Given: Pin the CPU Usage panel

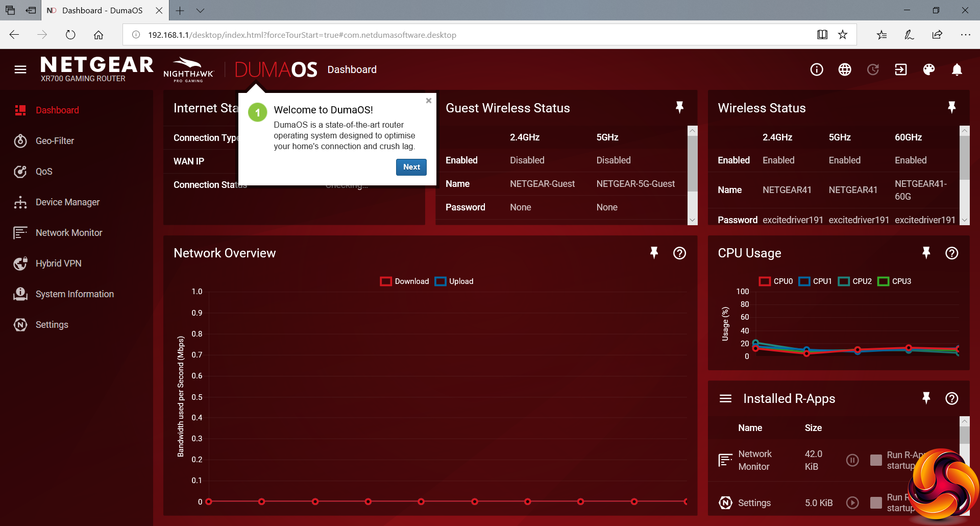Looking at the screenshot, I should tap(926, 253).
